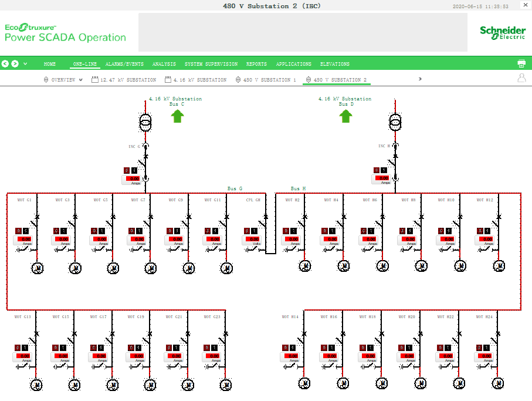Click the Bus G label
The height and width of the screenshot is (401, 532).
click(235, 188)
